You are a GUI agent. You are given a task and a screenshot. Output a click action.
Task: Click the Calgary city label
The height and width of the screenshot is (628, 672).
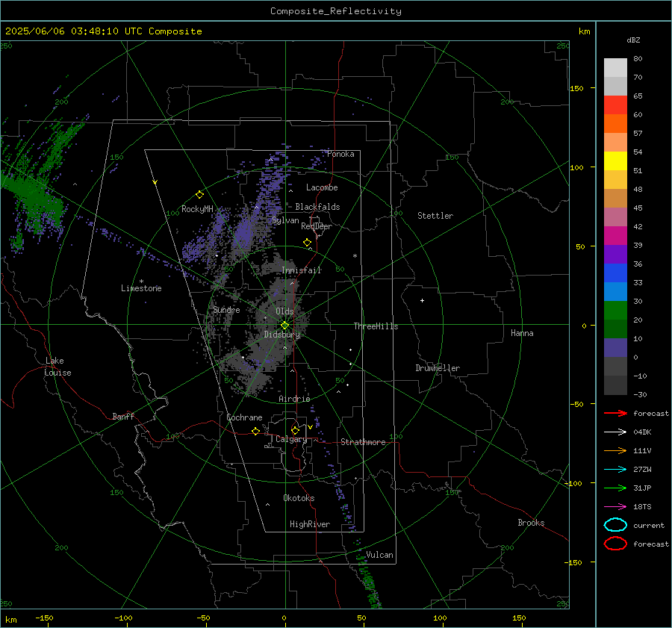291,439
